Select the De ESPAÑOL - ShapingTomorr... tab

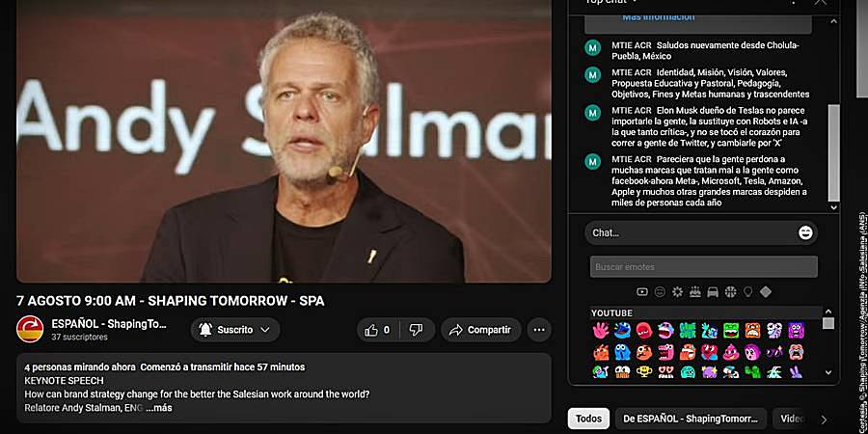pos(691,419)
